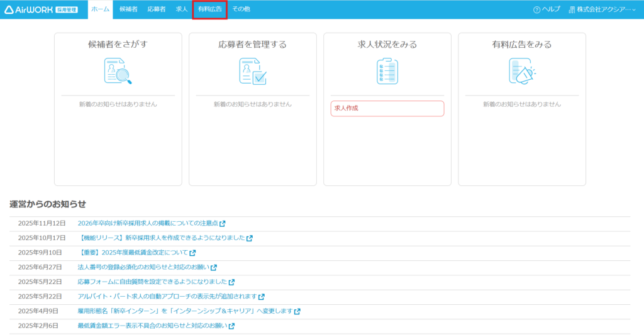Viewport: 644px width, 335px height.
Task: Open the 新卒採用求人を作成できるように notice link
Action: click(x=161, y=238)
